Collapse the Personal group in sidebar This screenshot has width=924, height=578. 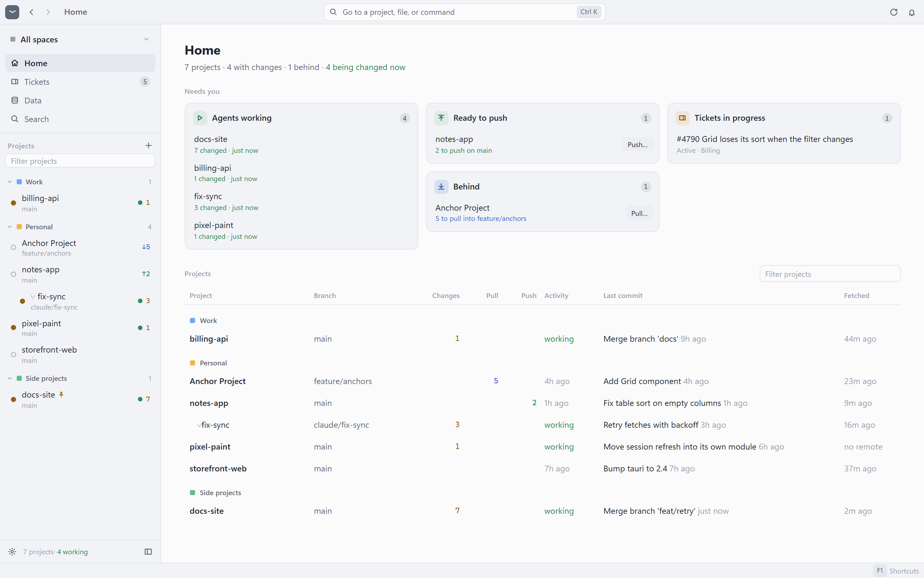tap(10, 227)
